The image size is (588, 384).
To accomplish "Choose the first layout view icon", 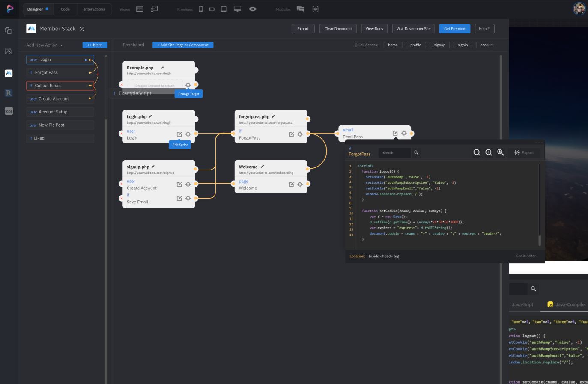I will pyautogui.click(x=140, y=9).
